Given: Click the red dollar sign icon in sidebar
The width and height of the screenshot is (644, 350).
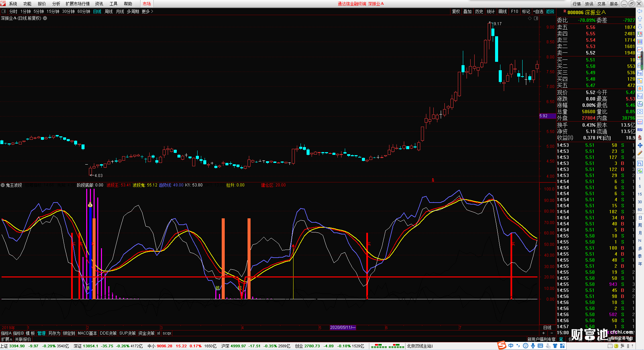Looking at the screenshot, I should coord(640,137).
